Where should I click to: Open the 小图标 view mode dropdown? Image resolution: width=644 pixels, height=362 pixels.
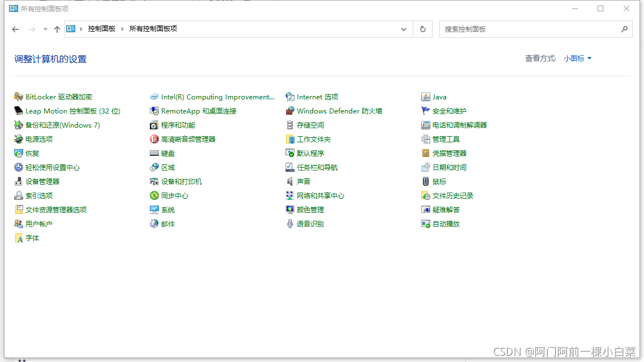tap(577, 58)
